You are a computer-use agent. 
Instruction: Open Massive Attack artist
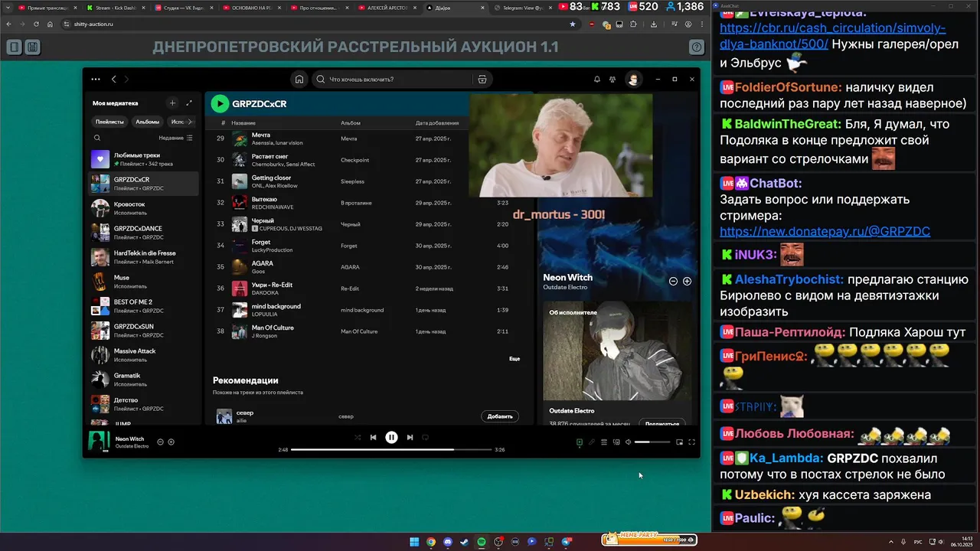tap(143, 355)
